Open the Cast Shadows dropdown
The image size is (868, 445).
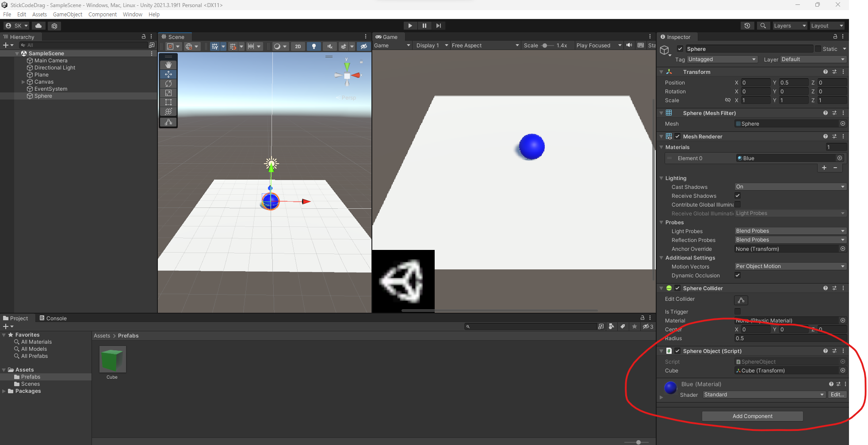coord(790,187)
